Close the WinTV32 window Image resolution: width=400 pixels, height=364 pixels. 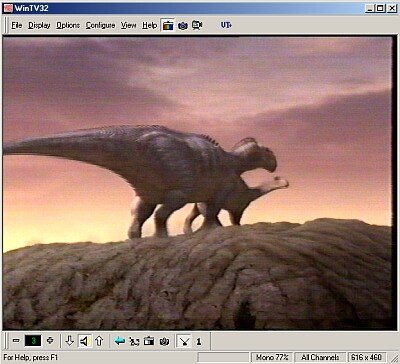[392, 8]
